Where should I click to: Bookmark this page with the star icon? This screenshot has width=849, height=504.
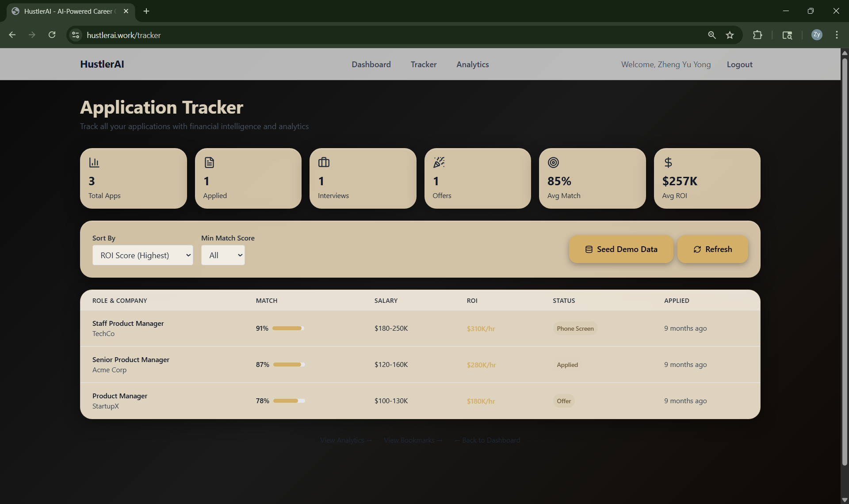pyautogui.click(x=730, y=35)
